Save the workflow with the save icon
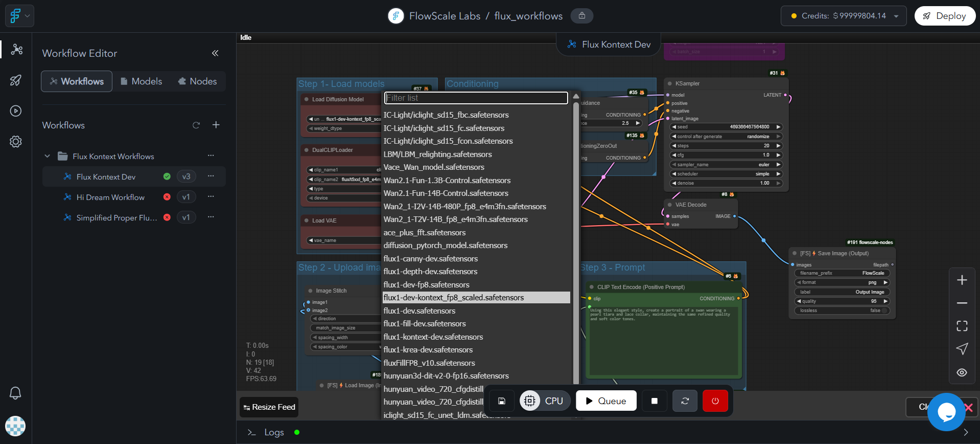 [x=502, y=401]
